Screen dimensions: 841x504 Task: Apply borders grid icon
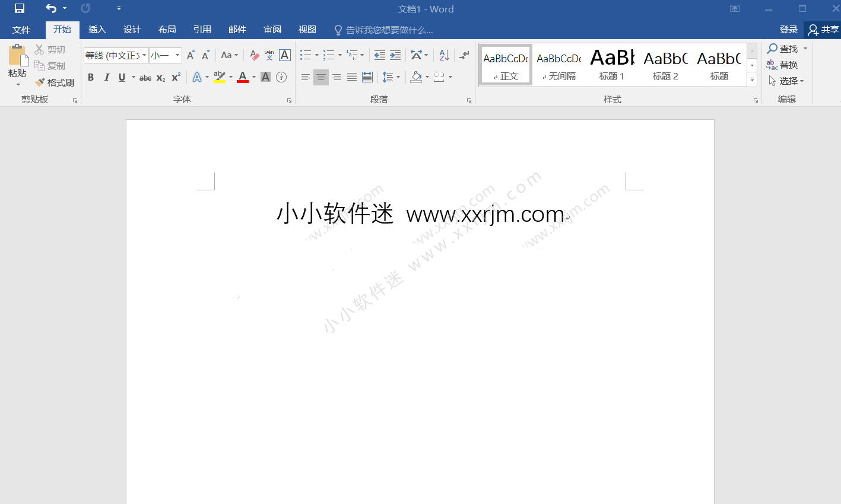tap(439, 77)
